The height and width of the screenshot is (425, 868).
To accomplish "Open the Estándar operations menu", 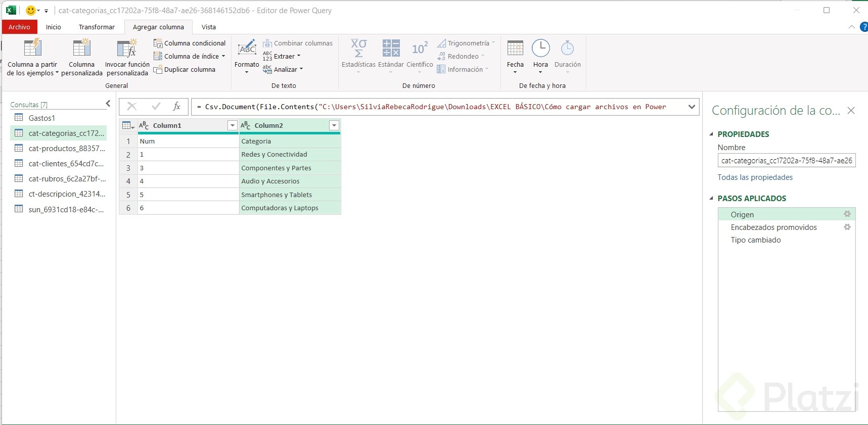I will 391,57.
